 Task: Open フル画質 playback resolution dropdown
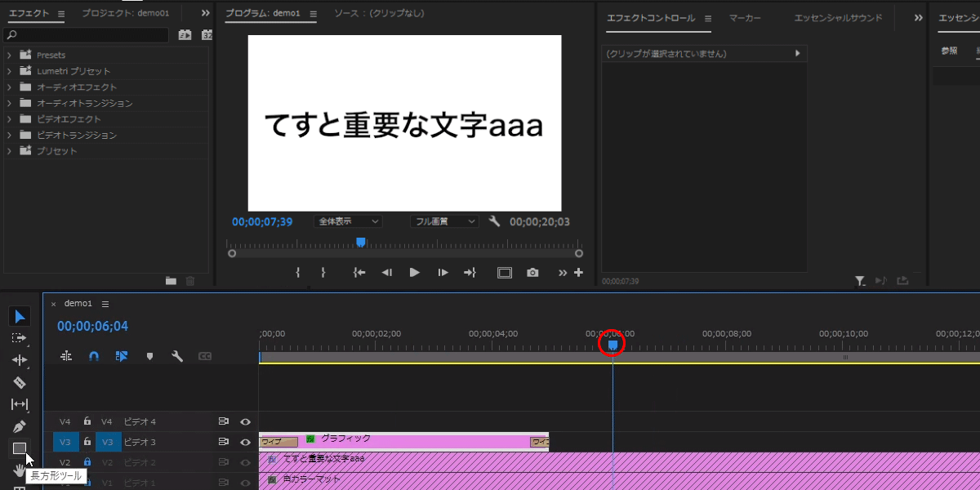[x=444, y=221]
